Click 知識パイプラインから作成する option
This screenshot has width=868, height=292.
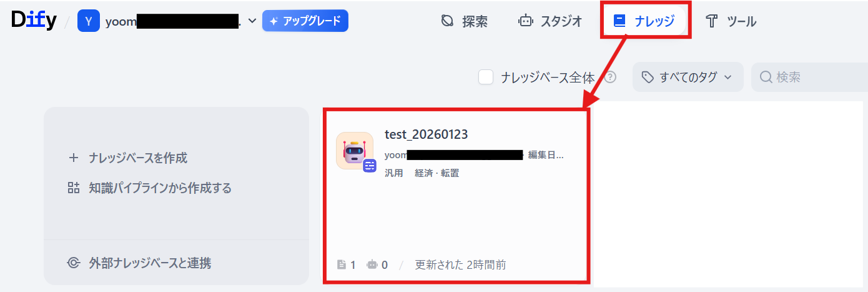click(149, 188)
